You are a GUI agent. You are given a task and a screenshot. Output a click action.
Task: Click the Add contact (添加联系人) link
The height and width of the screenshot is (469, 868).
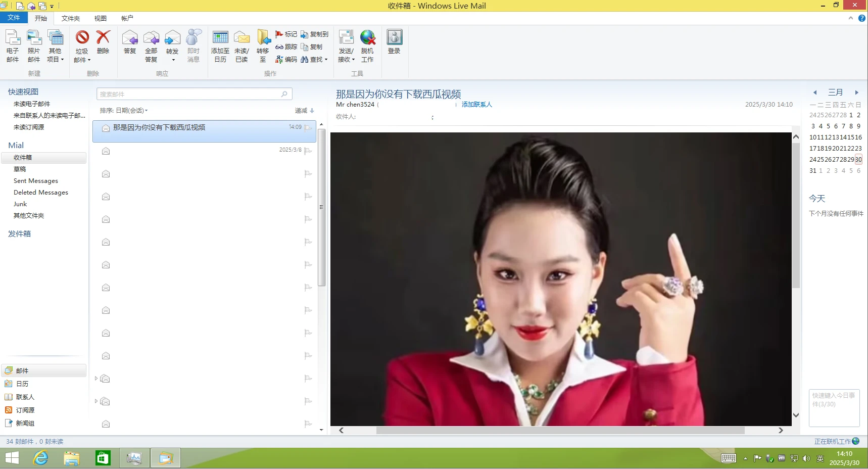[476, 105]
